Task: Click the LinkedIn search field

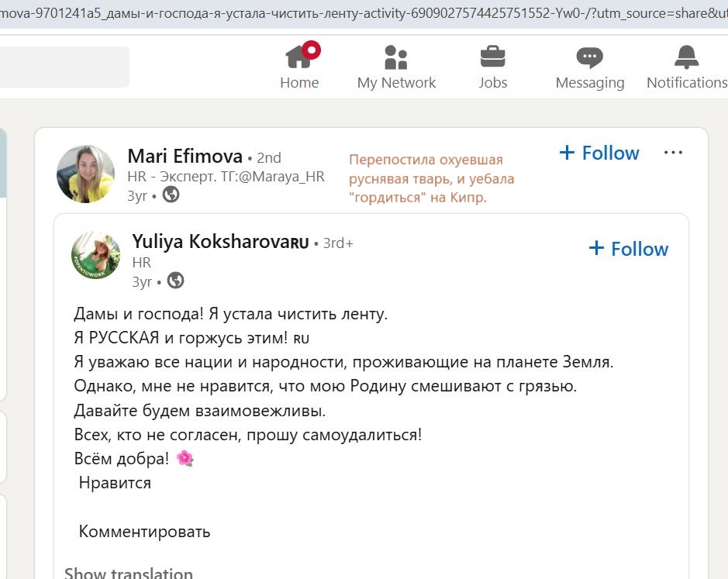Action: [64, 67]
